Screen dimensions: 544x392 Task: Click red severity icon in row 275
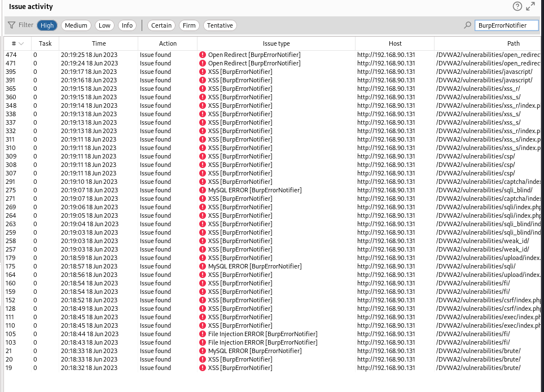click(203, 190)
